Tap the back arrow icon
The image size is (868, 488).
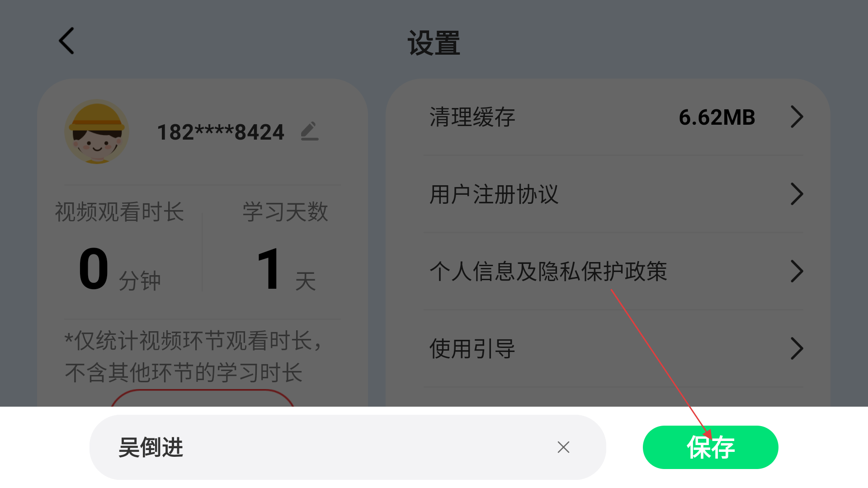pos(66,41)
